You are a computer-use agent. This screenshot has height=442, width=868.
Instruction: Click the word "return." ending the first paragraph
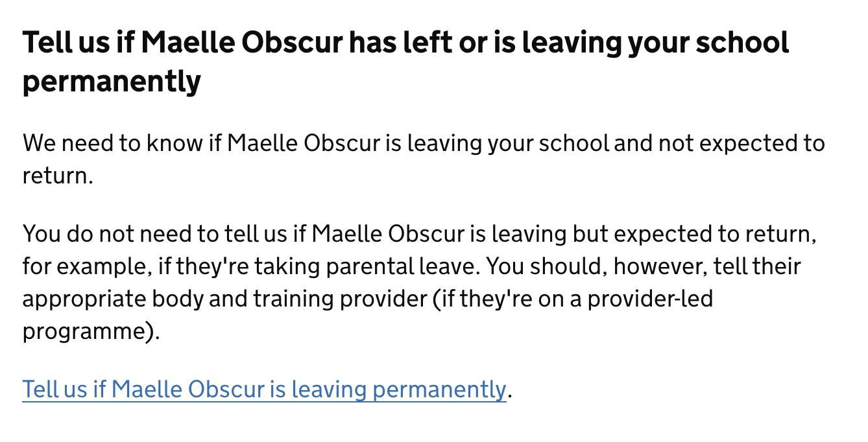coord(58,175)
